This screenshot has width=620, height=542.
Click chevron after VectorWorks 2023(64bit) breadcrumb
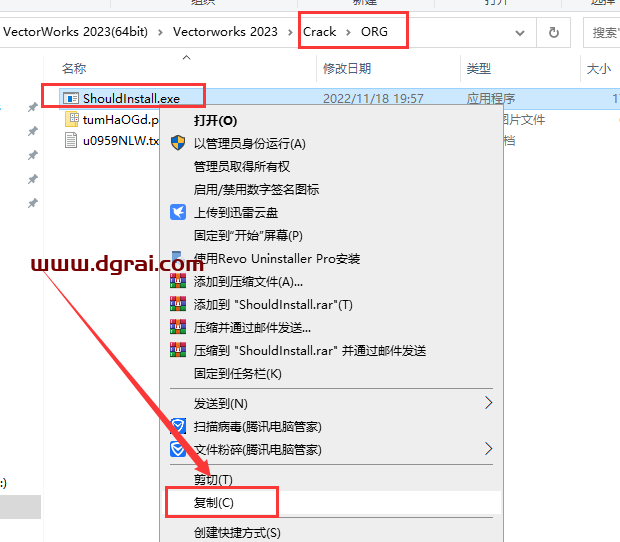160,32
